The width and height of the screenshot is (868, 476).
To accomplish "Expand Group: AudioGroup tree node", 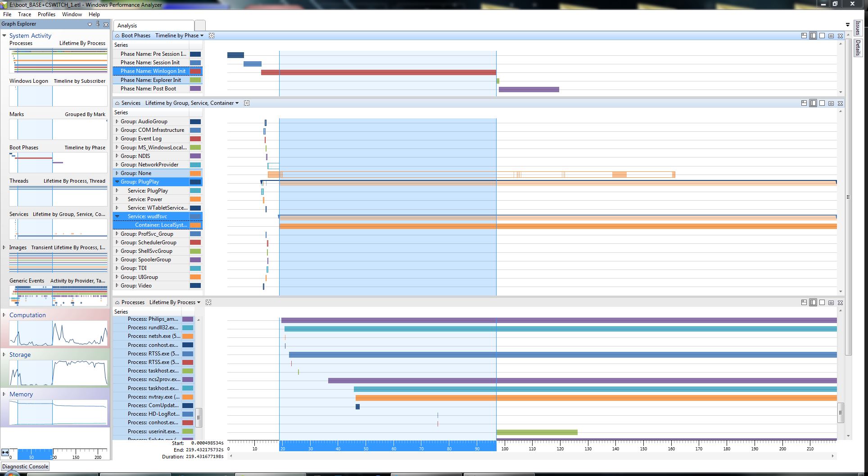I will pos(117,121).
